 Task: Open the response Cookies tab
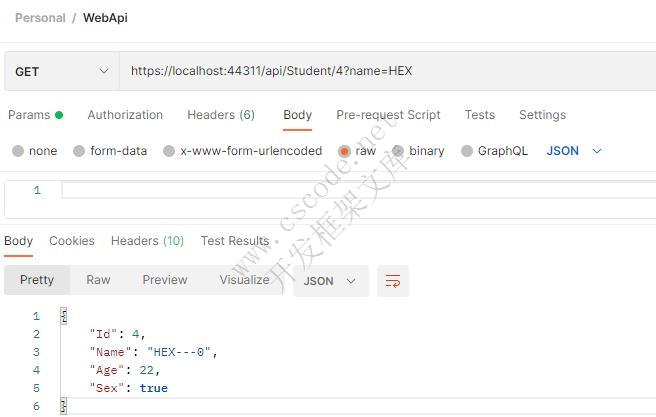72,241
